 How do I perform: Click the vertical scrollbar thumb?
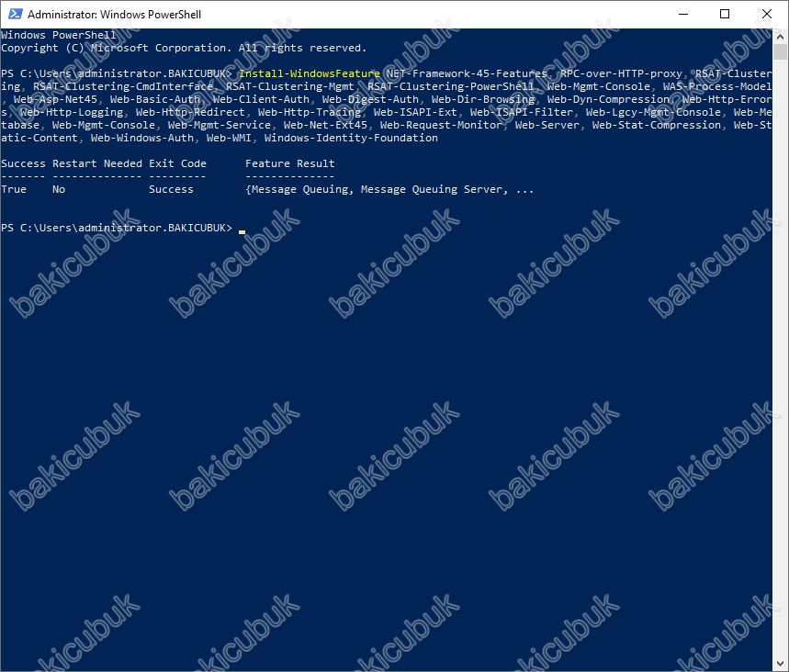(x=780, y=51)
